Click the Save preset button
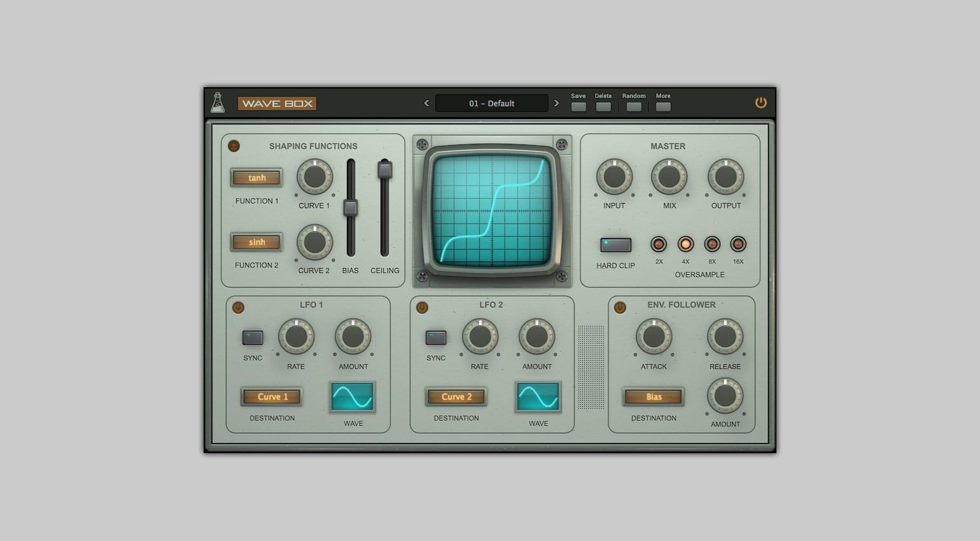980x541 pixels. (578, 106)
